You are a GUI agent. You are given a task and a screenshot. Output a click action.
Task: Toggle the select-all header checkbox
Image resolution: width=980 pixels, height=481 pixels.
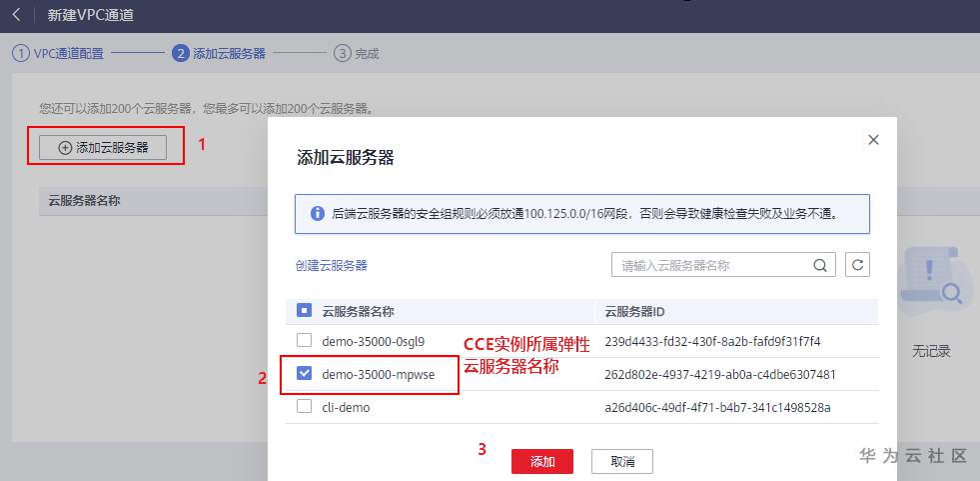pyautogui.click(x=305, y=310)
